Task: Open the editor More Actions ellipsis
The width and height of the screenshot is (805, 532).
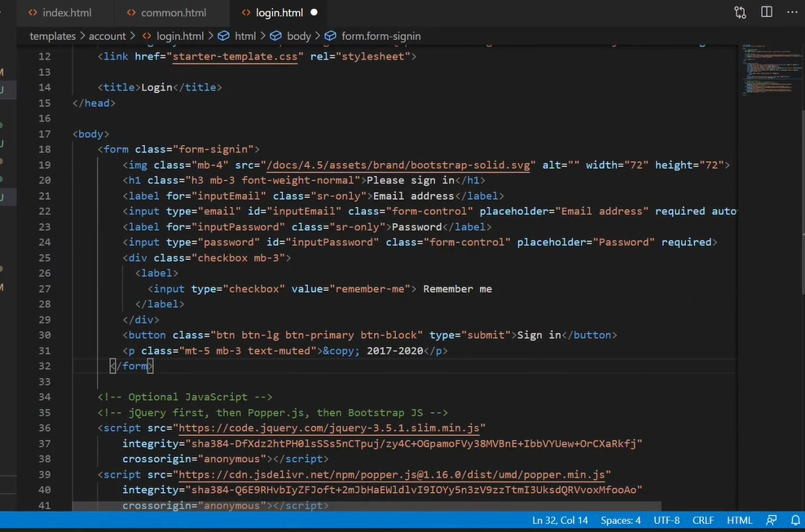Action: (792, 12)
